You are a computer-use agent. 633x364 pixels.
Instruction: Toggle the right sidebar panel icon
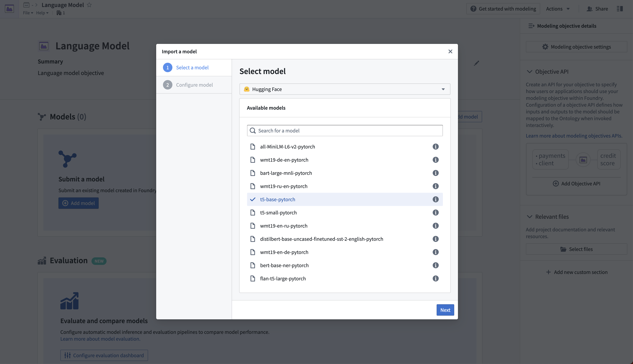coord(620,9)
